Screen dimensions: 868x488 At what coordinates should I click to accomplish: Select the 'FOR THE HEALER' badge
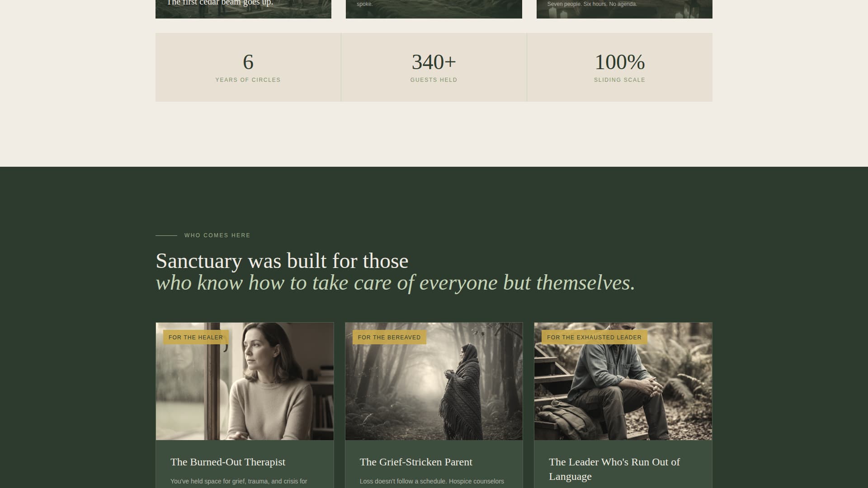195,337
